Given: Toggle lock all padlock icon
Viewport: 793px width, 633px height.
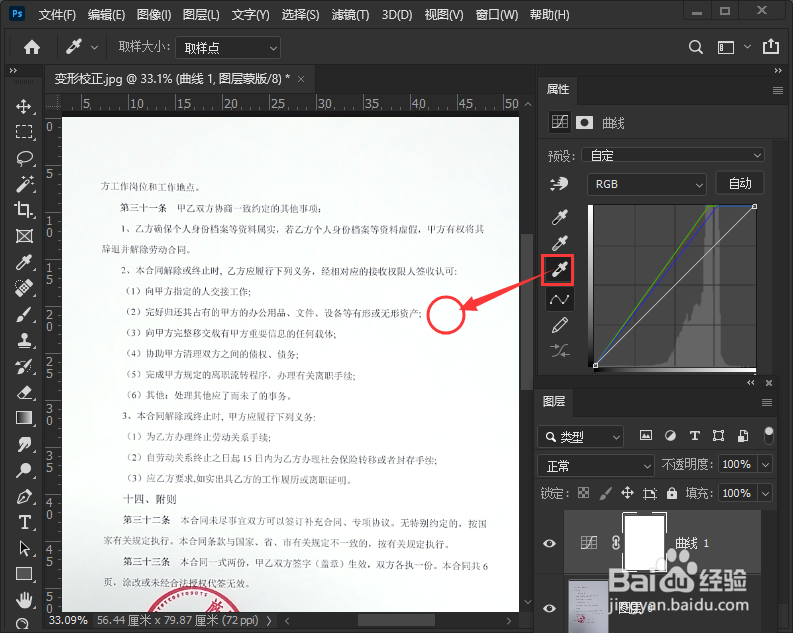Looking at the screenshot, I should coord(672,493).
